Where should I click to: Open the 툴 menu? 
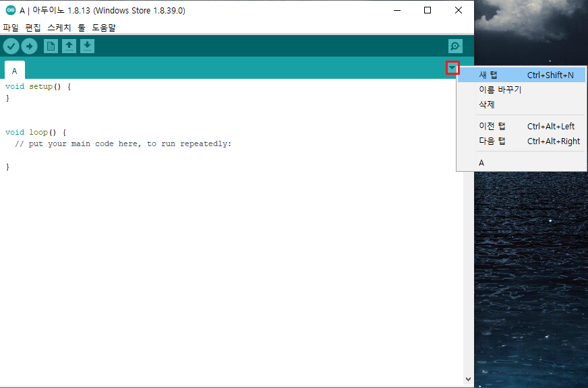point(82,28)
